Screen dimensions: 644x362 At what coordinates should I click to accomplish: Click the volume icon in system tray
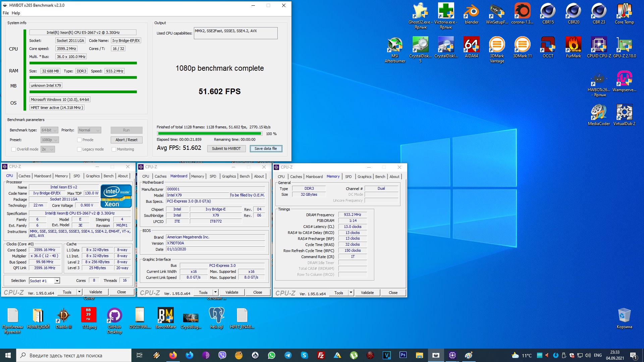(588, 355)
